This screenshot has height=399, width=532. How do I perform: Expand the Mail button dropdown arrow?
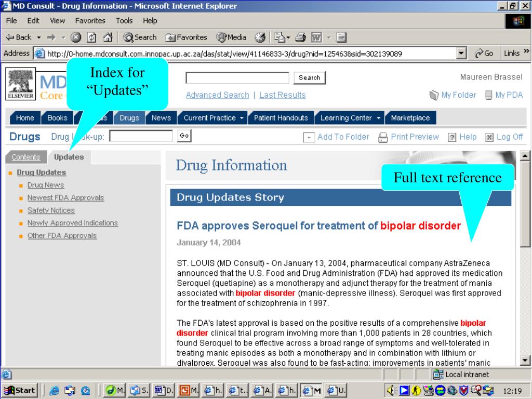(288, 37)
